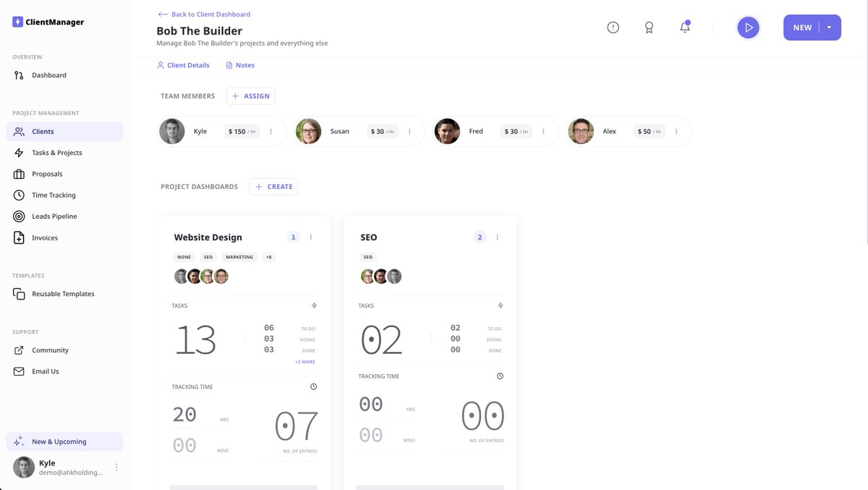The height and width of the screenshot is (490, 868).
Task: Click +2 MORE under Website Design task statuses
Action: point(304,361)
